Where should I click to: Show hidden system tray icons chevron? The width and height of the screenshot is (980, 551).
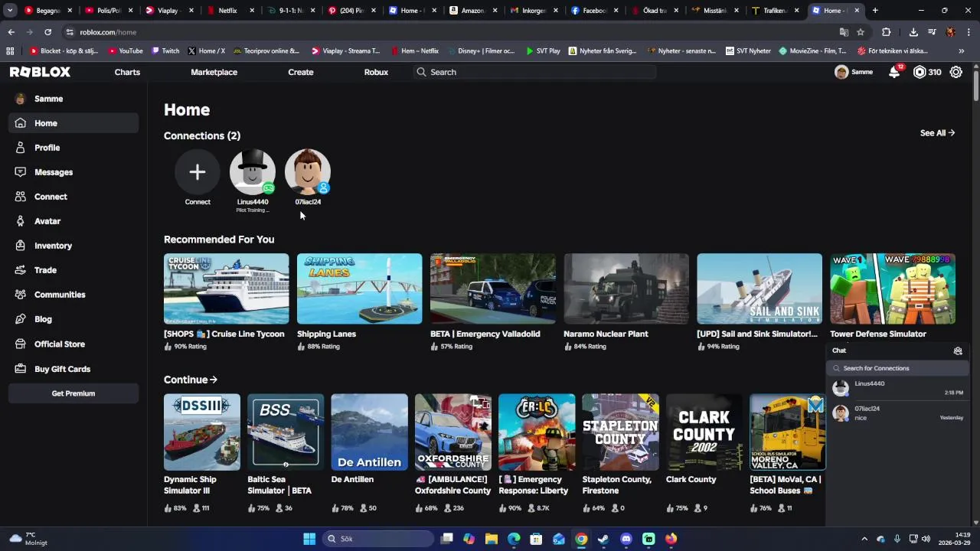point(864,539)
